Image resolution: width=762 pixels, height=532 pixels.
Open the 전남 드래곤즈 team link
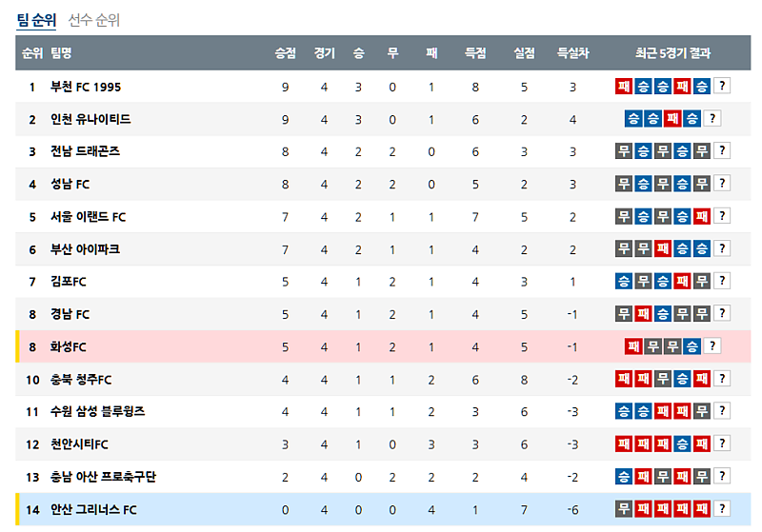coord(86,151)
